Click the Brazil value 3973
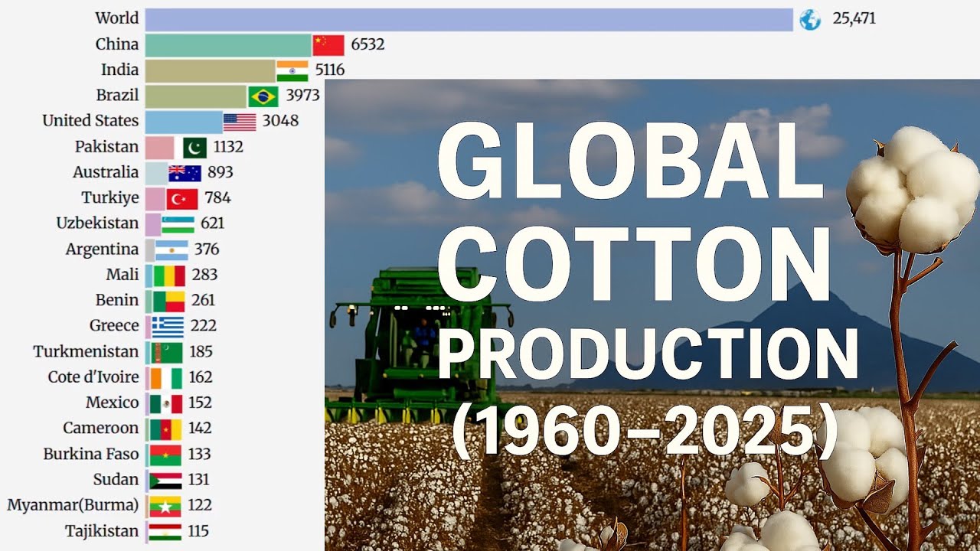Screen dimensions: 980x551 pos(302,96)
